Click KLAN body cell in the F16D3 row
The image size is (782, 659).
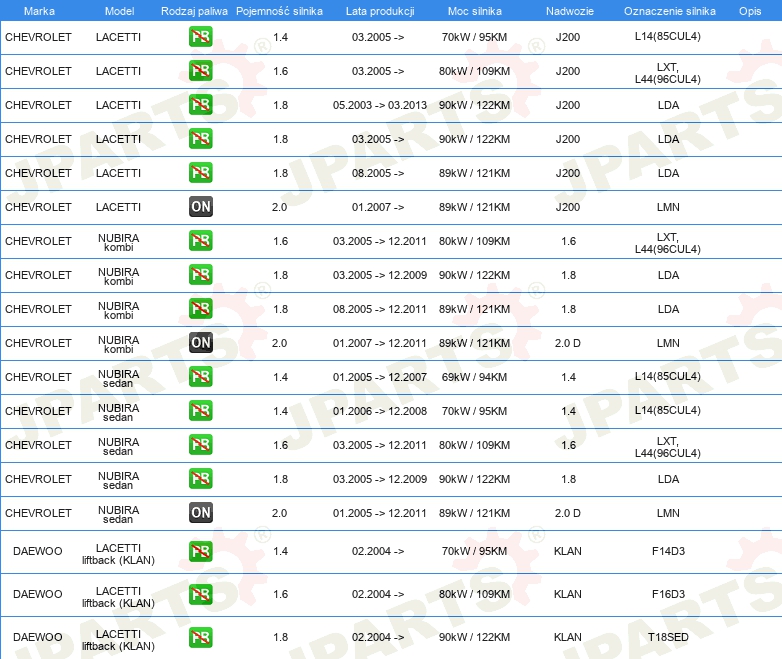coord(568,594)
